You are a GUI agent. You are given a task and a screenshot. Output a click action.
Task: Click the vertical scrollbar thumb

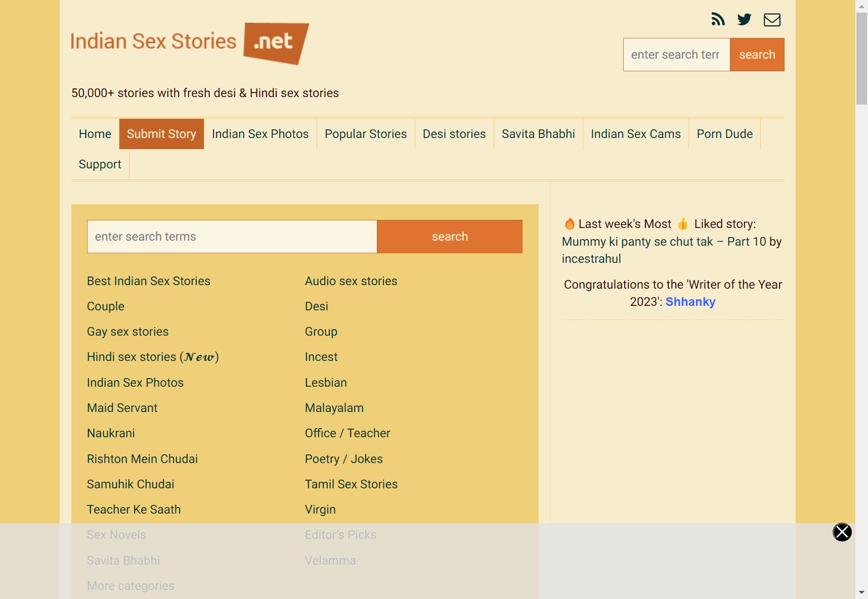[861, 58]
